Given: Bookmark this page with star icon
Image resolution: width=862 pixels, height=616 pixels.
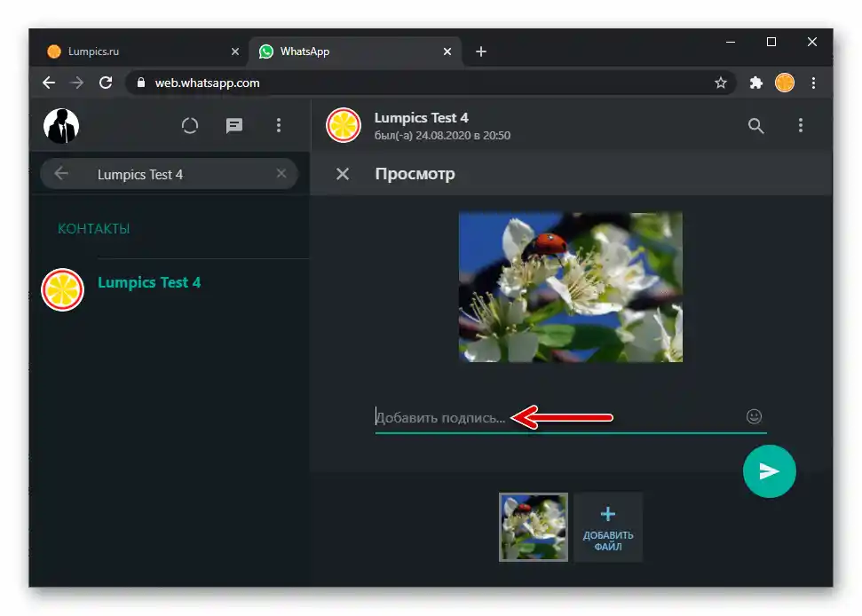Looking at the screenshot, I should (x=721, y=83).
